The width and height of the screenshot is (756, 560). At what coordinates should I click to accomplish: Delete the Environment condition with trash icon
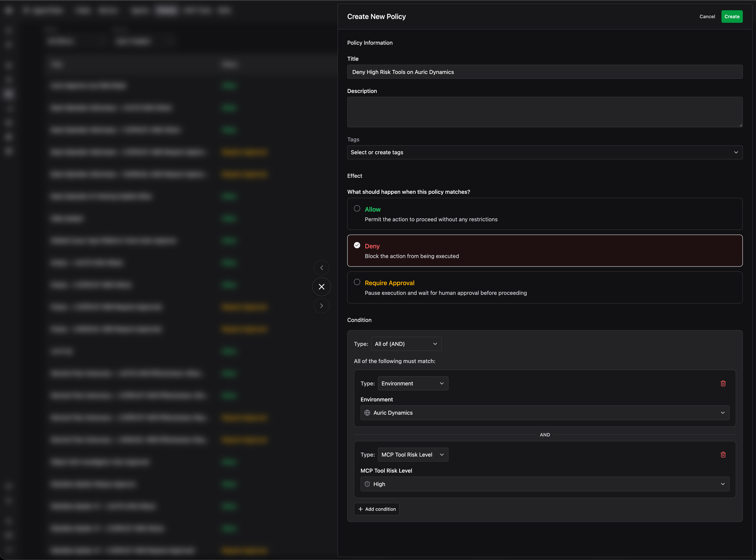pos(723,383)
